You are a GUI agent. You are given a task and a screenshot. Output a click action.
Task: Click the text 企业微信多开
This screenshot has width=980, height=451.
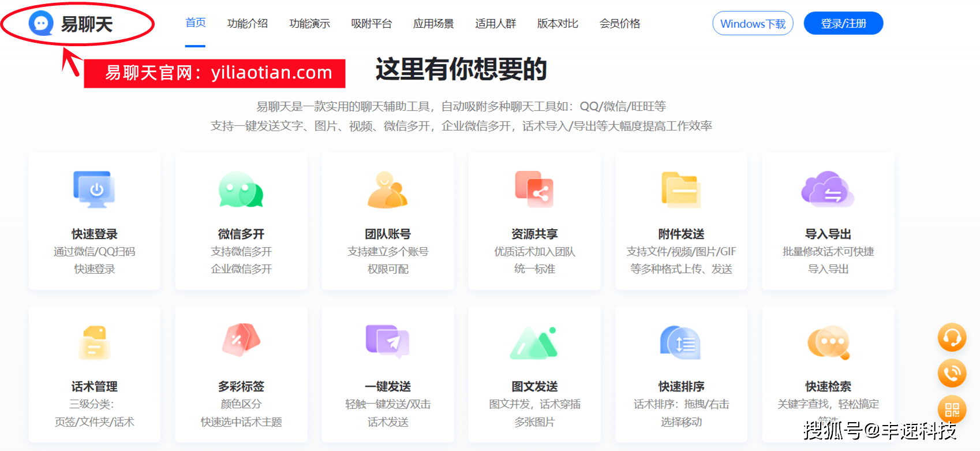241,269
